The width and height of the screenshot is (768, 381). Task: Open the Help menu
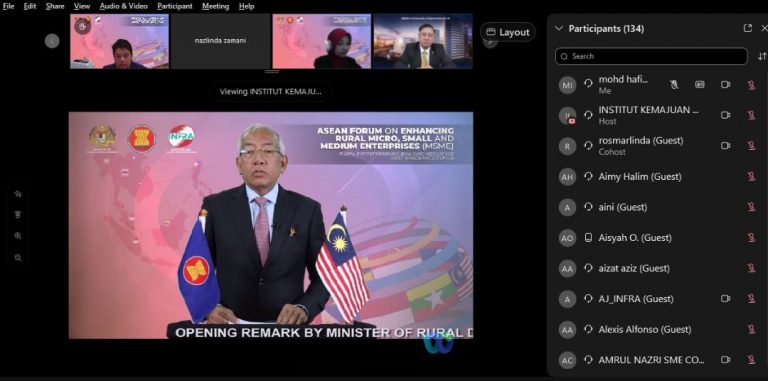[246, 6]
